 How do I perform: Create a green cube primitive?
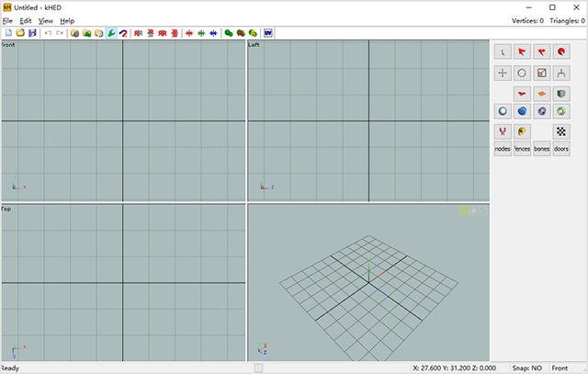pyautogui.click(x=561, y=93)
